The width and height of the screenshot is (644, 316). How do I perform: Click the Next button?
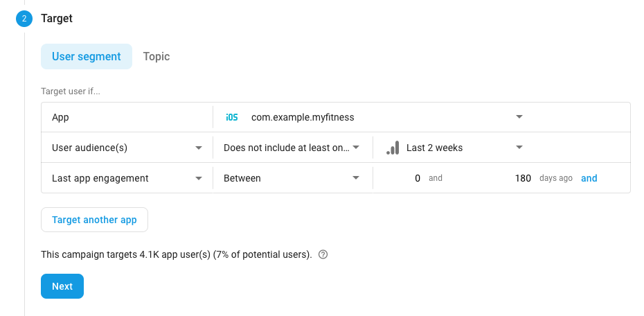(62, 286)
